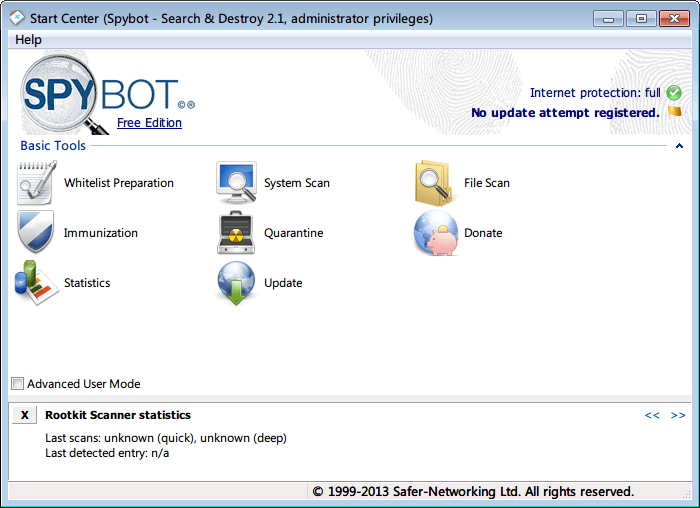The height and width of the screenshot is (508, 700).
Task: Click the Immunization label
Action: 100,233
